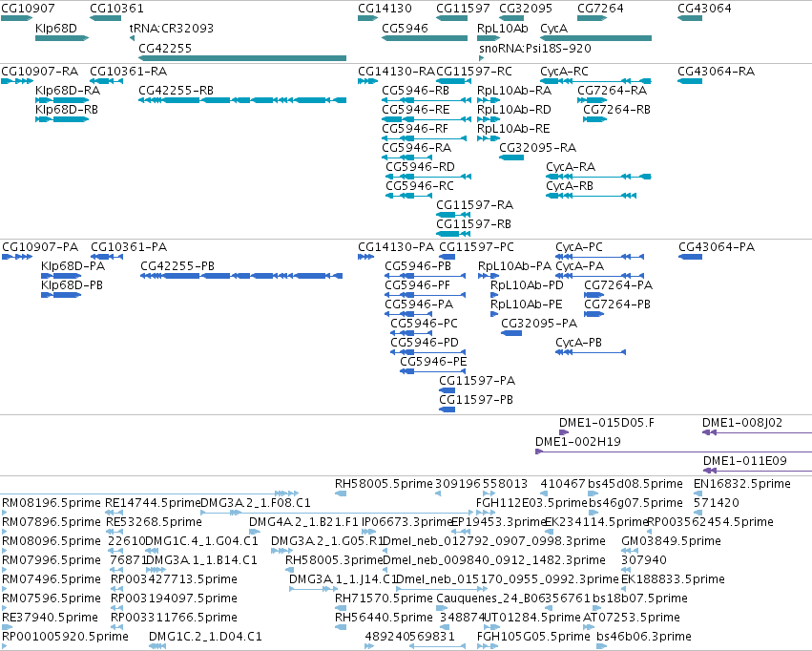Select protein CG5946-PE label
The width and height of the screenshot is (812, 651).
pyautogui.click(x=433, y=361)
